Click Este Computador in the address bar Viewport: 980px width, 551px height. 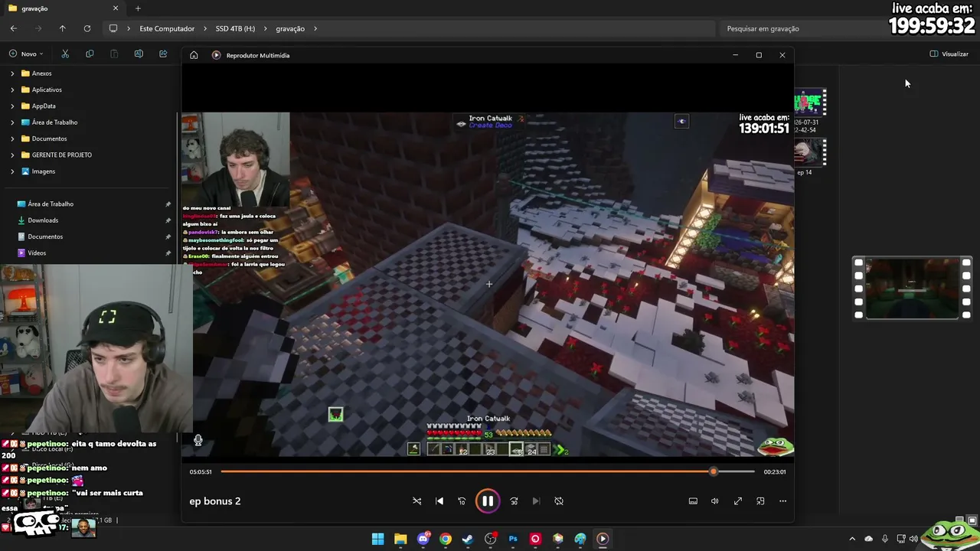[167, 28]
